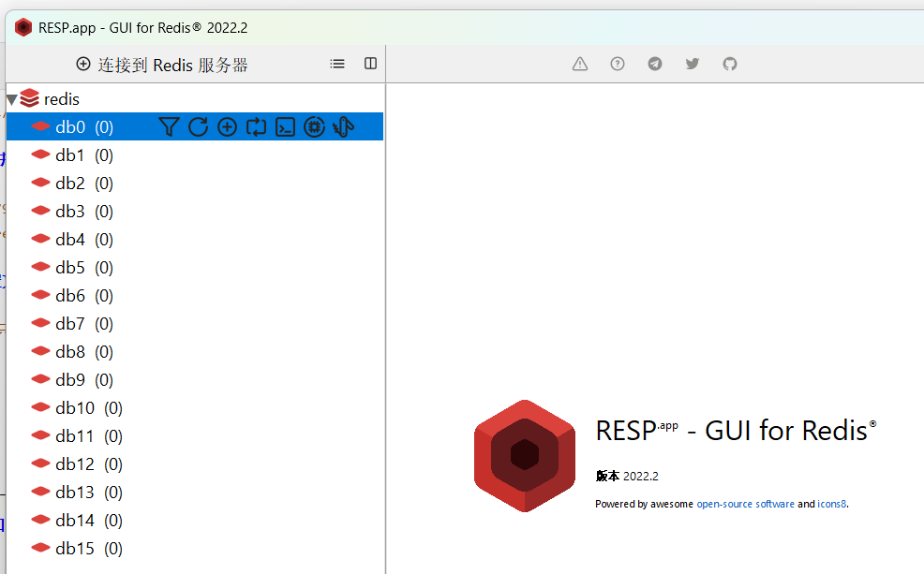Viewport: 924px width, 574px height.
Task: Open the connection list menu icon
Action: pyautogui.click(x=337, y=64)
